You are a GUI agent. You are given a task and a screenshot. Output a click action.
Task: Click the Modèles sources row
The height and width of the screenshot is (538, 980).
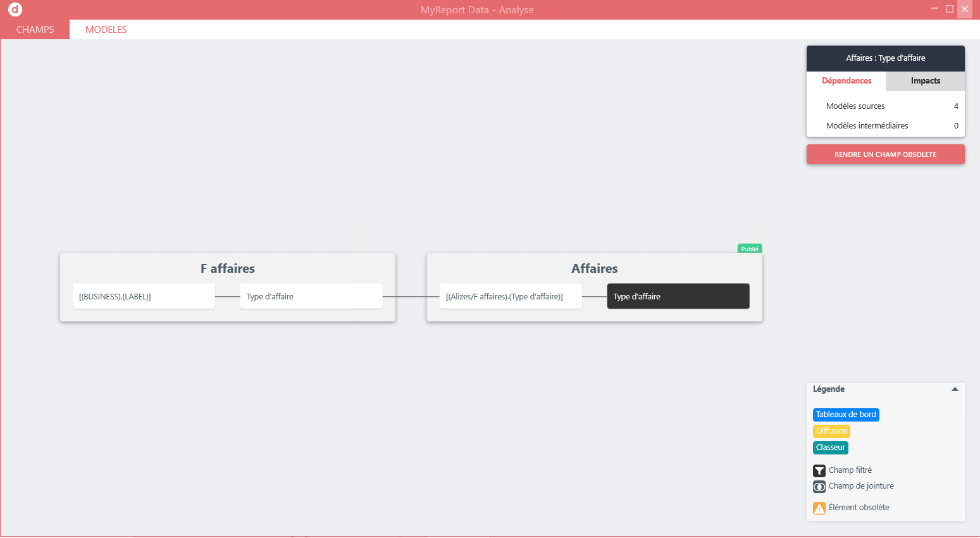click(x=885, y=106)
